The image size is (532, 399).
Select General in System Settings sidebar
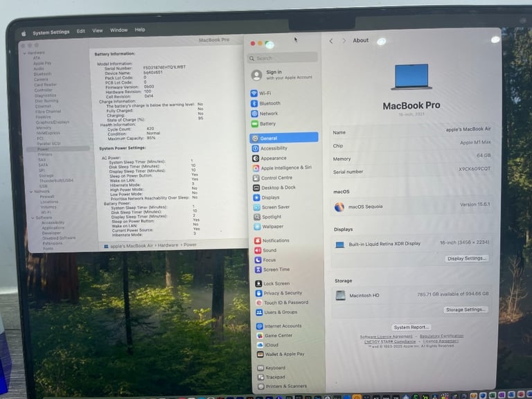284,138
